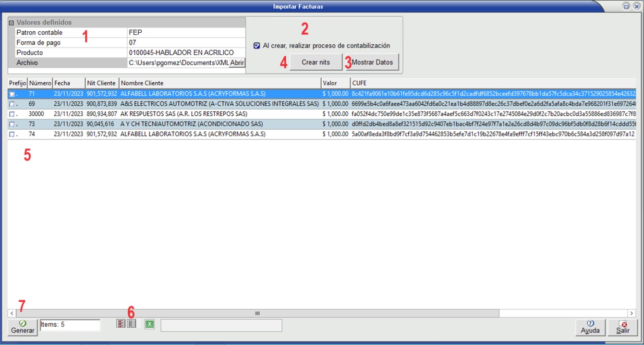Click Abrir to browse for the file
The image size is (644, 345).
(237, 63)
